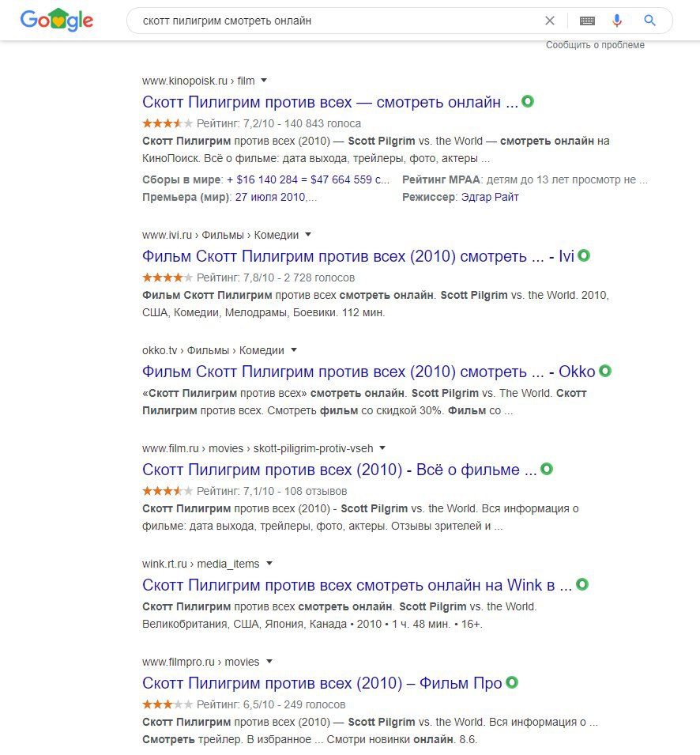700x755 pixels.
Task: Click green circle icon next to Kinopoisk result
Action: tap(528, 102)
